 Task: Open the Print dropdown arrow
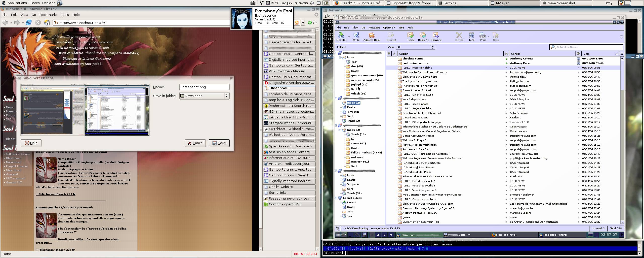click(489, 37)
